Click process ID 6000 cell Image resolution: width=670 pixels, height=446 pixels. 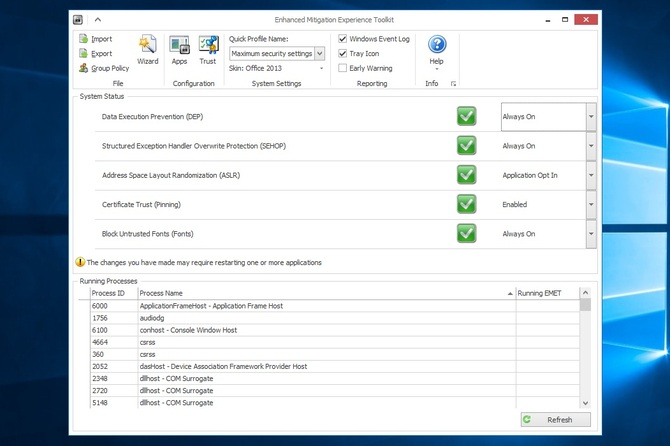(x=114, y=306)
